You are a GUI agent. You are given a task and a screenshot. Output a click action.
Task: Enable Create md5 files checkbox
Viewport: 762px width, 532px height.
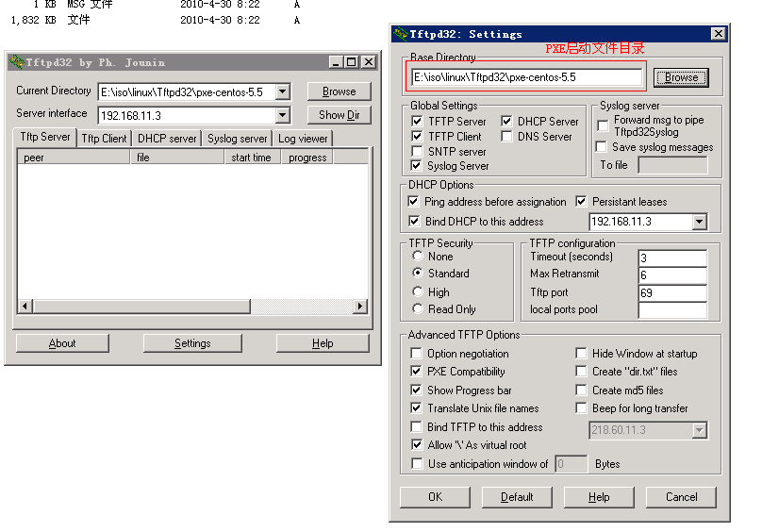581,390
